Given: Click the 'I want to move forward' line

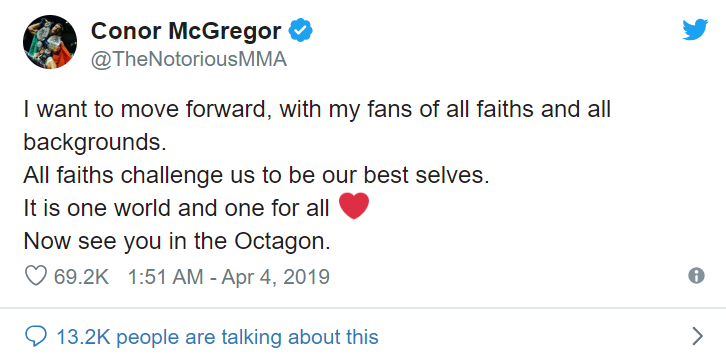Looking at the screenshot, I should pyautogui.click(x=317, y=110).
